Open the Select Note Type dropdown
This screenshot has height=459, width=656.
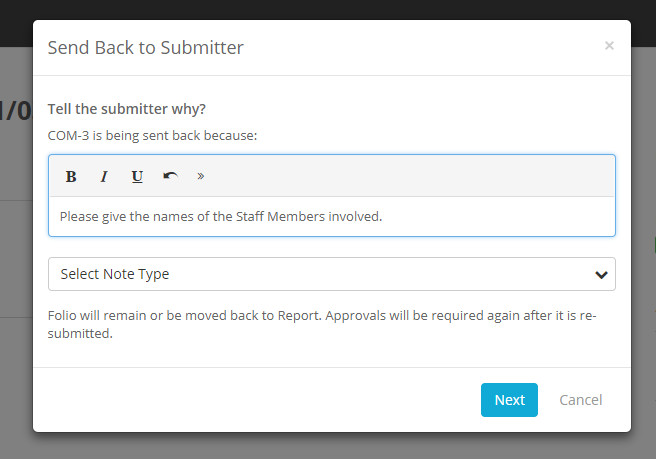320,274
